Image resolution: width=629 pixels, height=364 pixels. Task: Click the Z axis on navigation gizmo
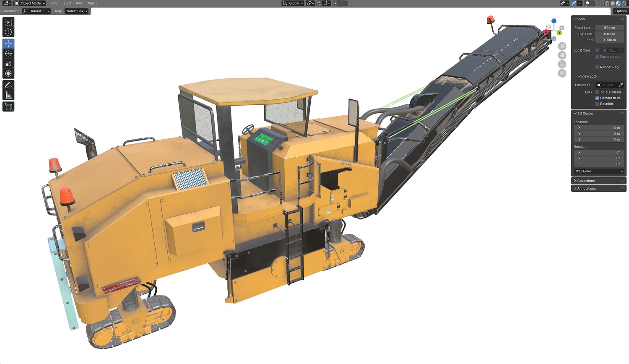click(554, 21)
